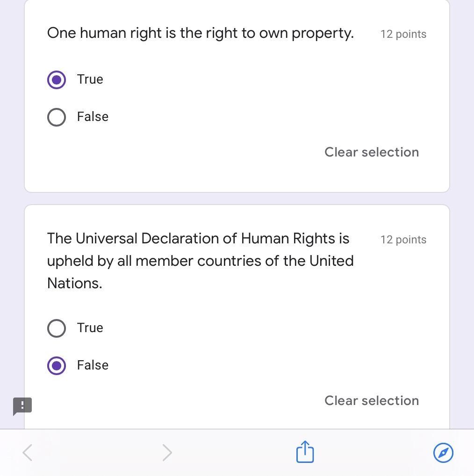Open in Safari compass icon
Viewport: 474px width, 476px height.
coord(443,452)
